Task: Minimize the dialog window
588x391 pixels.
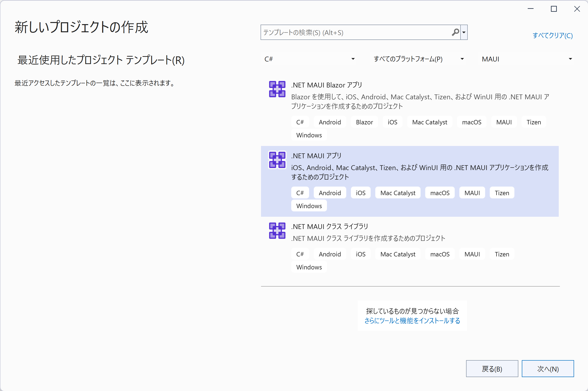Action: coord(531,9)
